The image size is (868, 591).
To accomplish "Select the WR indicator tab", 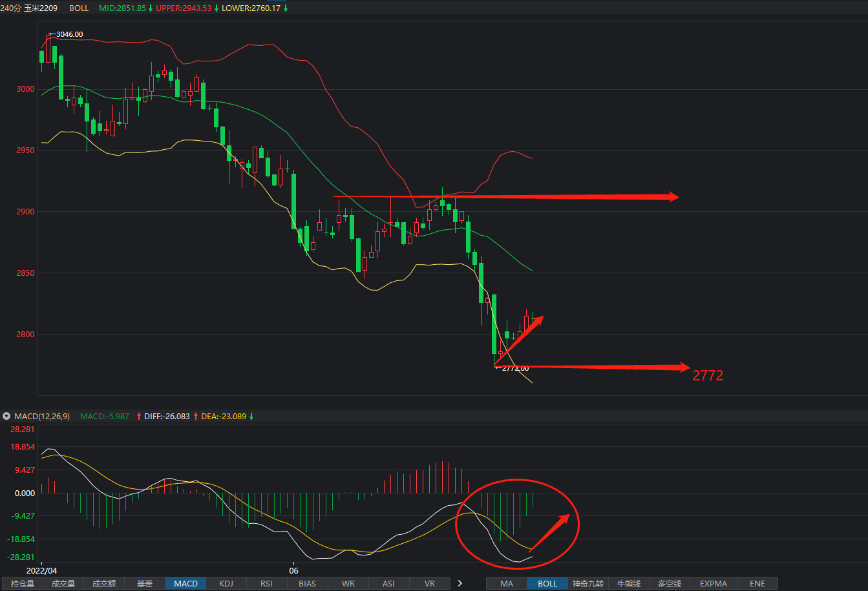I will tap(348, 583).
